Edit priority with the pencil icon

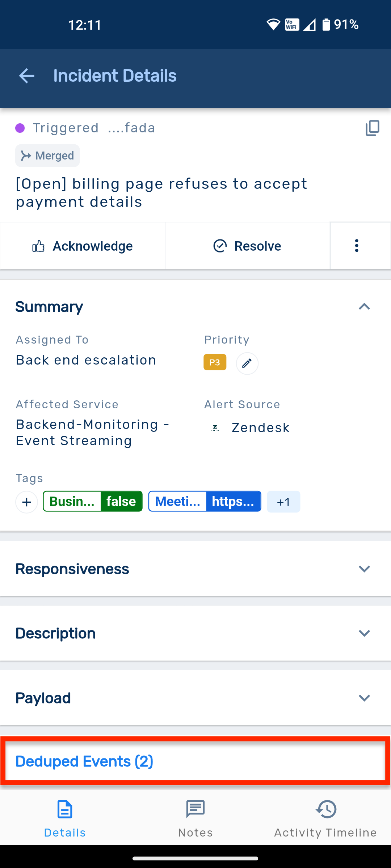247,363
